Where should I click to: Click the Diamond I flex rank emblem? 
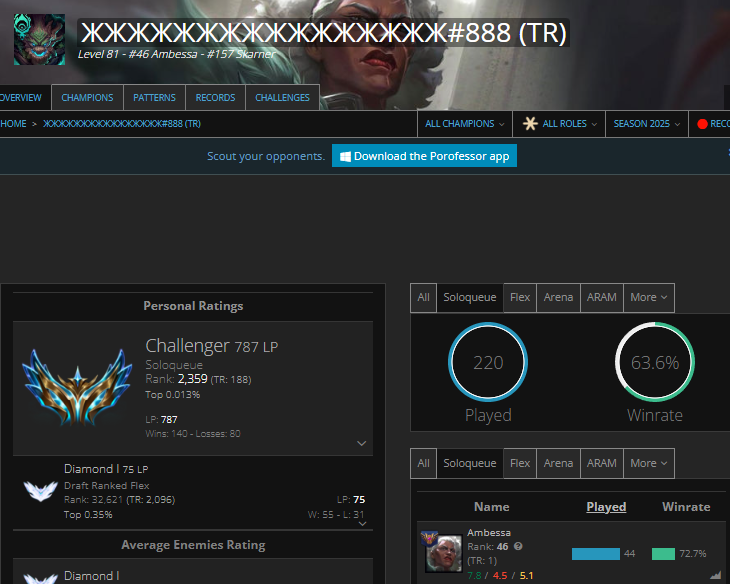41,491
